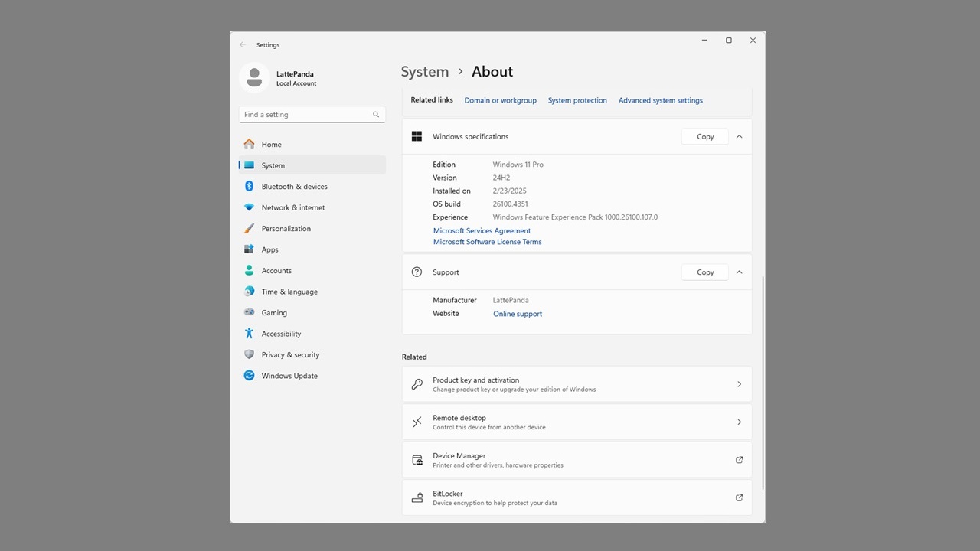This screenshot has width=980, height=551.
Task: Open Device Manager via external link icon
Action: coord(739,460)
